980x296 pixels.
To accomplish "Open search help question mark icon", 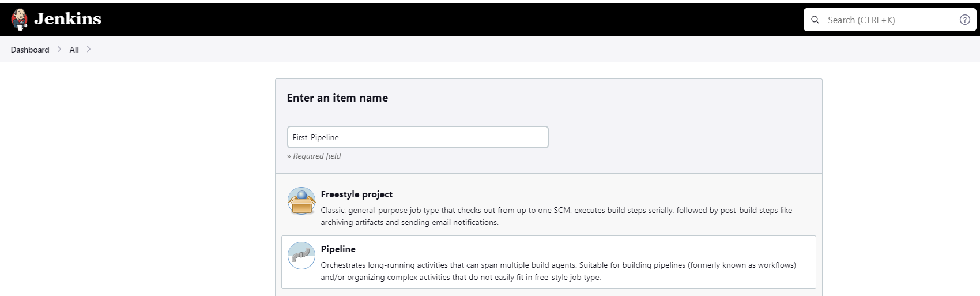I will [964, 20].
